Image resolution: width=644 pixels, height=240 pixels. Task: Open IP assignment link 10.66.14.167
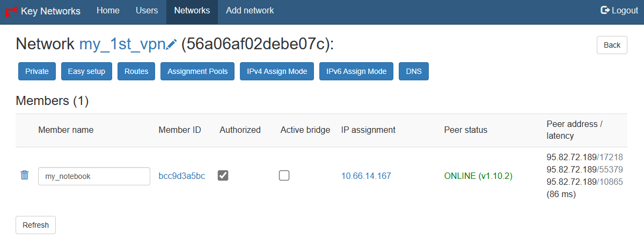click(366, 176)
